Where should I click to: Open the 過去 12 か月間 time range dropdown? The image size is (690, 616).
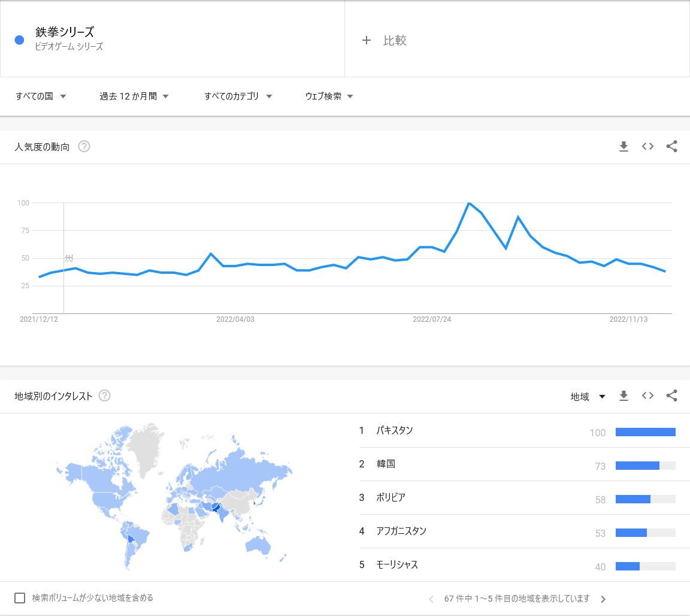click(x=134, y=96)
